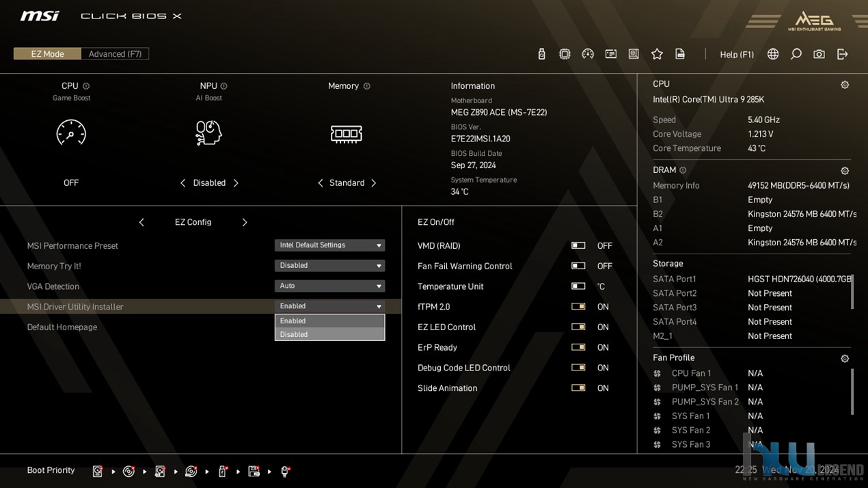This screenshot has height=488, width=868.
Task: Click the info icon beside NPU heading
Action: point(223,86)
